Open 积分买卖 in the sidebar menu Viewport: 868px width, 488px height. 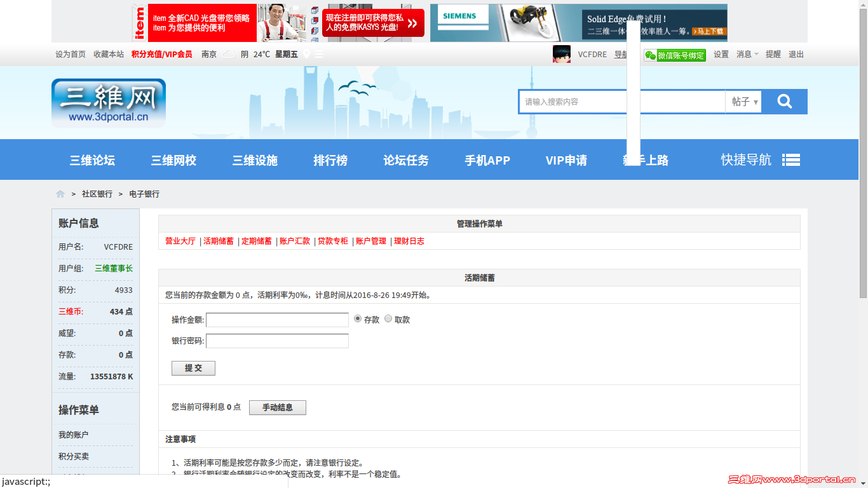point(74,456)
